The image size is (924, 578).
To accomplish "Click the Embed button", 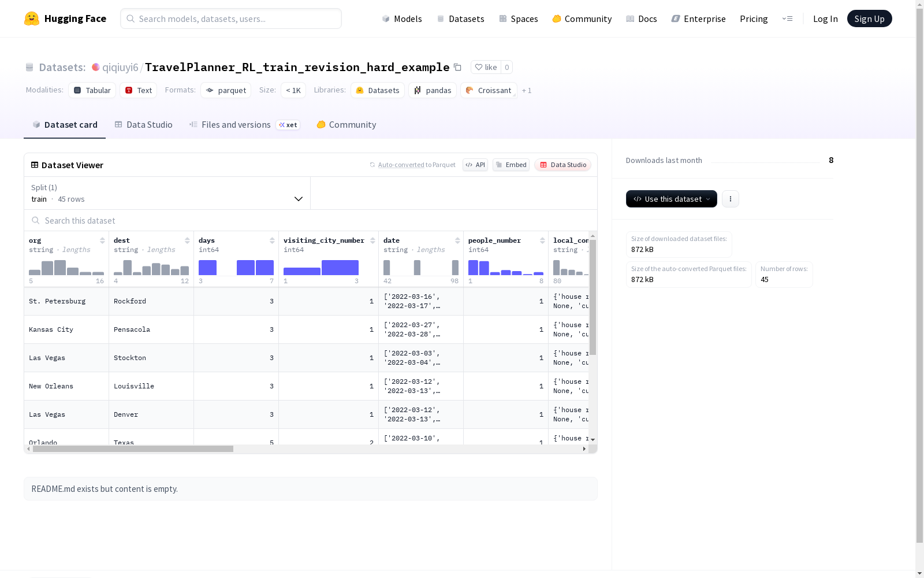I will pyautogui.click(x=511, y=165).
